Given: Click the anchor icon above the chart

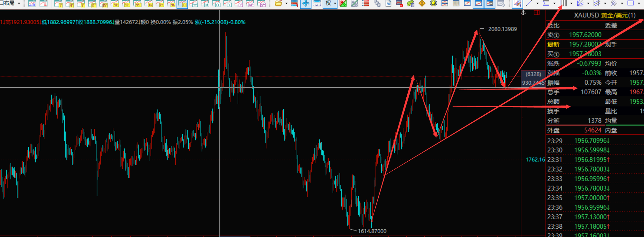Looking at the screenshot, I should pos(523,13).
